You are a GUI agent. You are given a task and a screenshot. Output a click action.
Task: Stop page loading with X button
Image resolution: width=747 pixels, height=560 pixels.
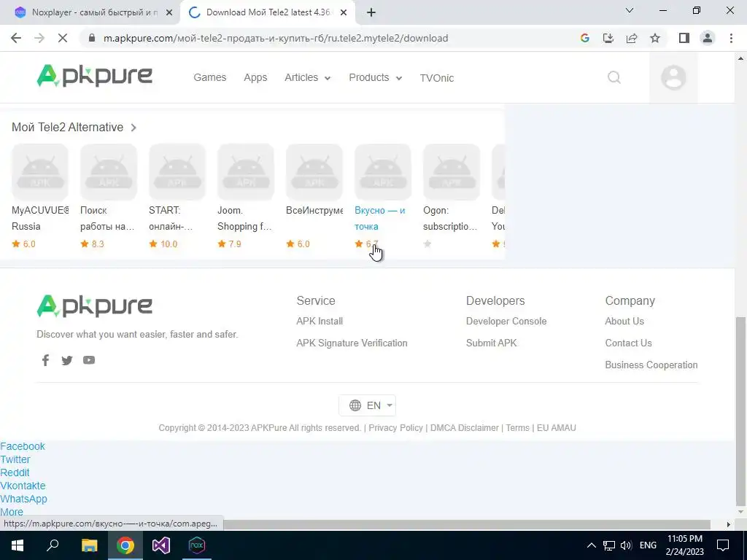[x=63, y=38]
